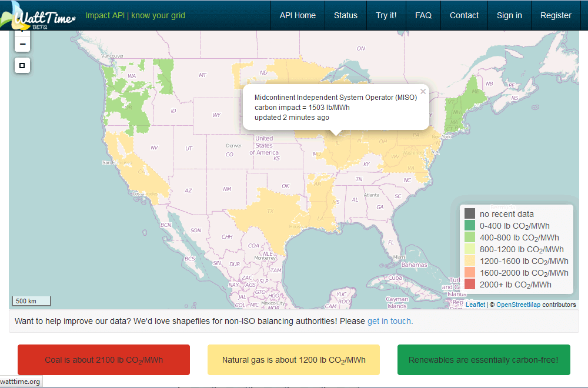Click the 'carbon impact = 1503 lb/MWh' text
588x388 pixels.
pos(302,108)
